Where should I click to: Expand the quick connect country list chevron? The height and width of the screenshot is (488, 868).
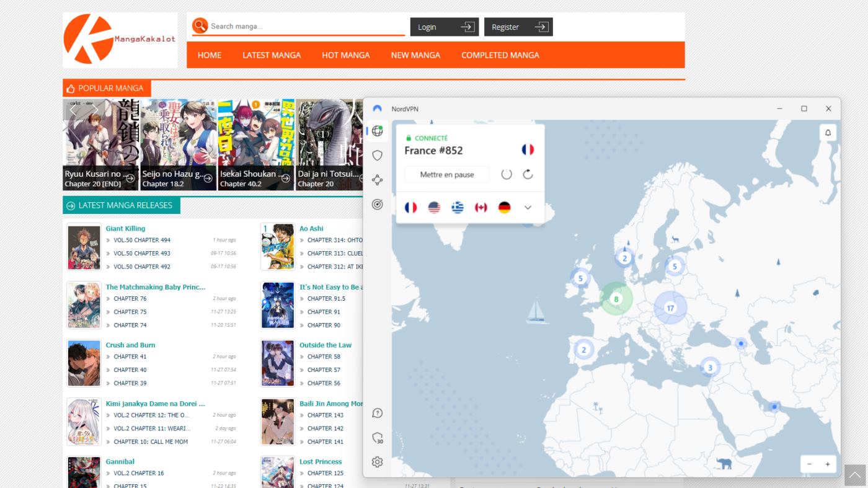pyautogui.click(x=528, y=208)
